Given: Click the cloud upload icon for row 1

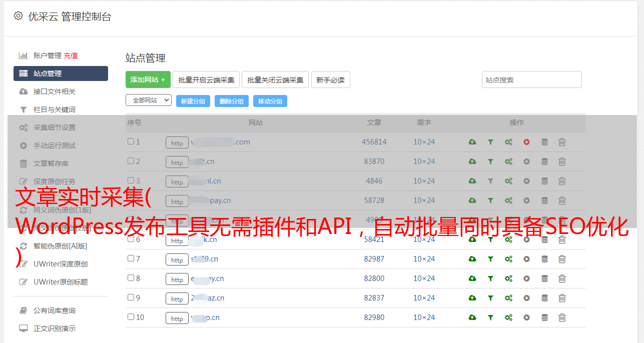Looking at the screenshot, I should pos(472,142).
